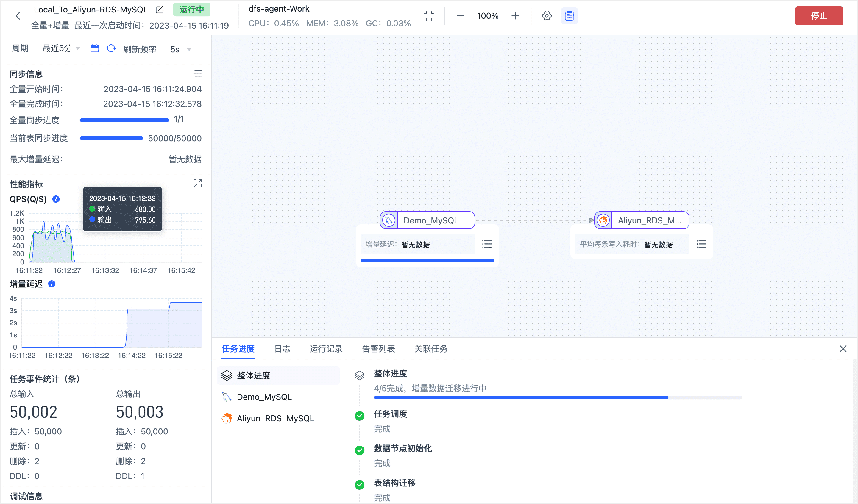858x504 pixels.
Task: Show QPS info tooltip icon
Action: click(x=56, y=199)
